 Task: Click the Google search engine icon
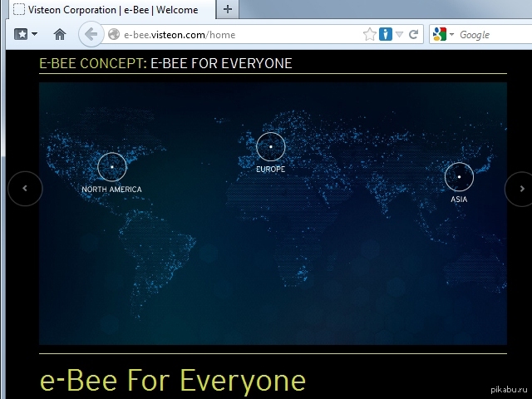[440, 34]
